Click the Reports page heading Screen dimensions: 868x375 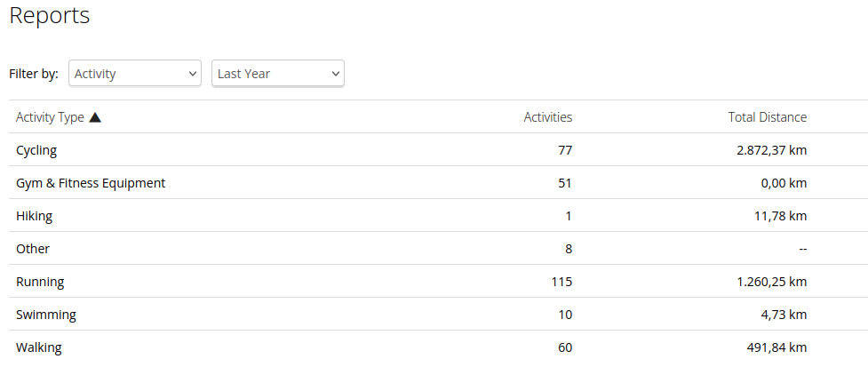[50, 16]
